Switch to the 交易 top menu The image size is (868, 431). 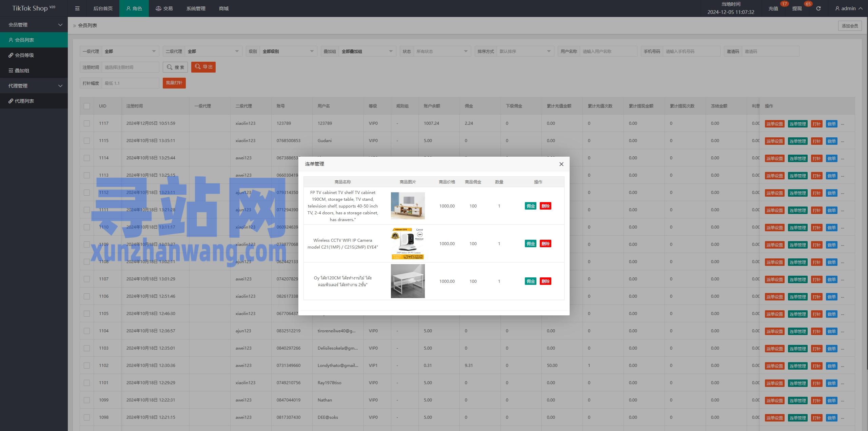164,8
